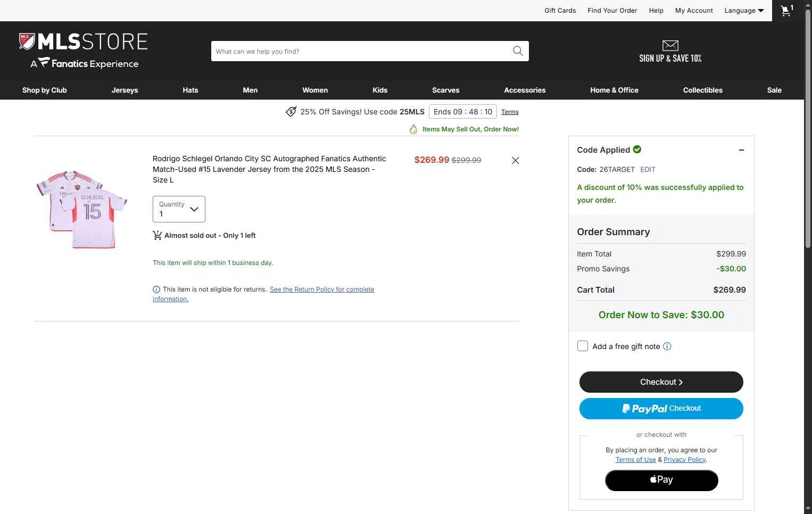Click the black Checkout button
Viewport: 812px width, 514px height.
[661, 382]
